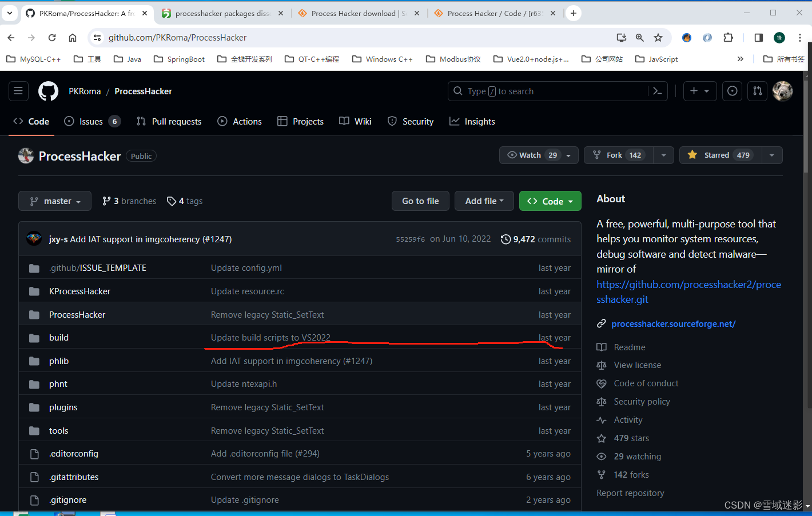
Task: Switch to the Projects tab
Action: coord(301,121)
